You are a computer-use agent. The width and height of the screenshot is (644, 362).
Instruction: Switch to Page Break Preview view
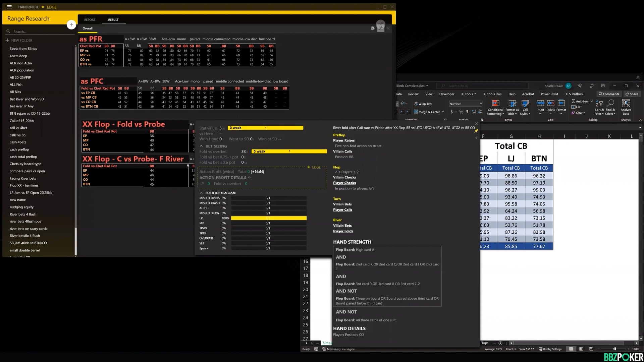coord(591,349)
